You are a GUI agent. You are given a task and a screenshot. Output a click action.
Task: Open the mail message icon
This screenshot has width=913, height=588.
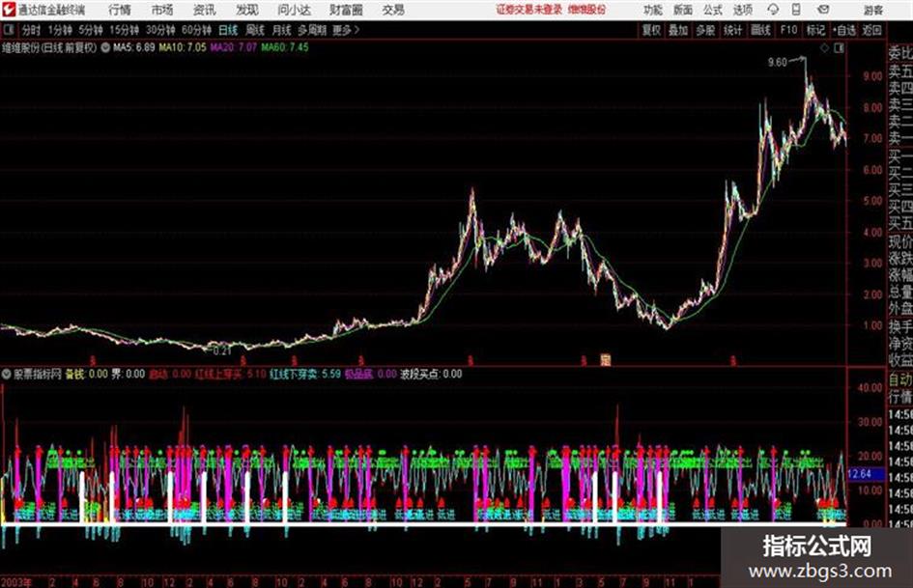pos(823,10)
